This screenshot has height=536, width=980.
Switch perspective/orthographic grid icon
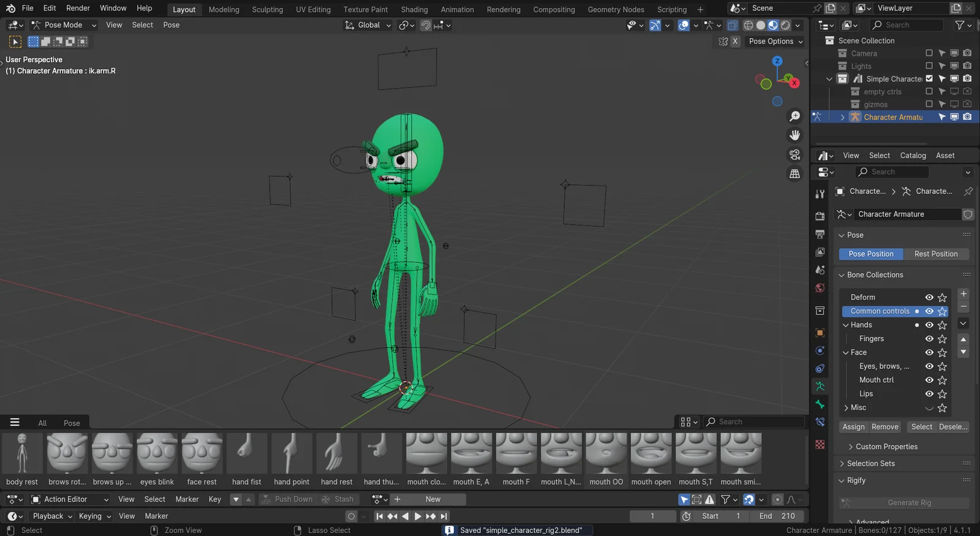pos(794,174)
